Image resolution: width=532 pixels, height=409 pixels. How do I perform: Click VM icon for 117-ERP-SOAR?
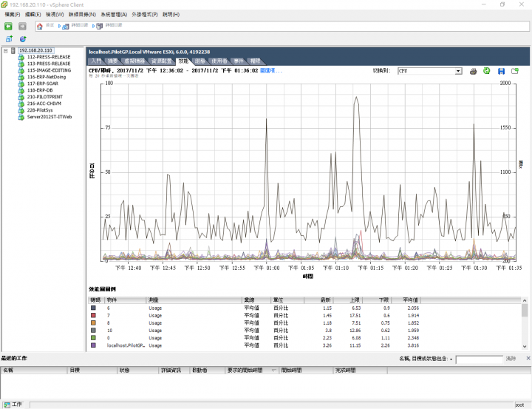(21, 84)
